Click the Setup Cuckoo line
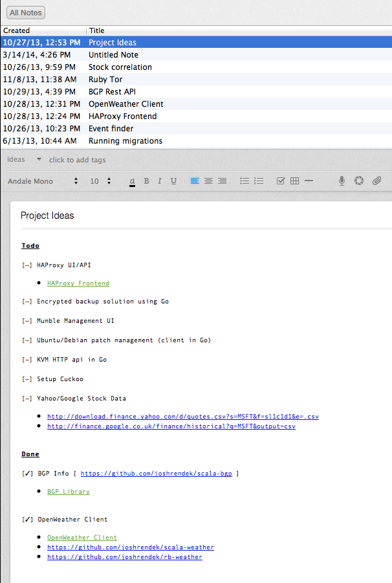 (52, 379)
